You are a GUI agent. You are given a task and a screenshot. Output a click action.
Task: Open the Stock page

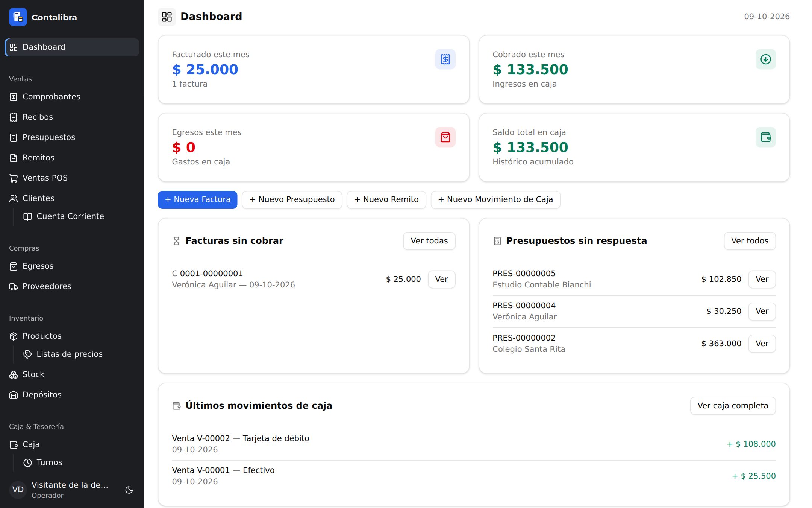point(72,374)
